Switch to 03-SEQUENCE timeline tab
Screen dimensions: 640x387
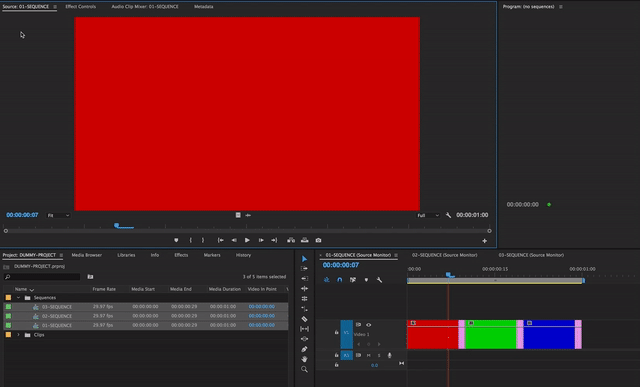[531, 255]
